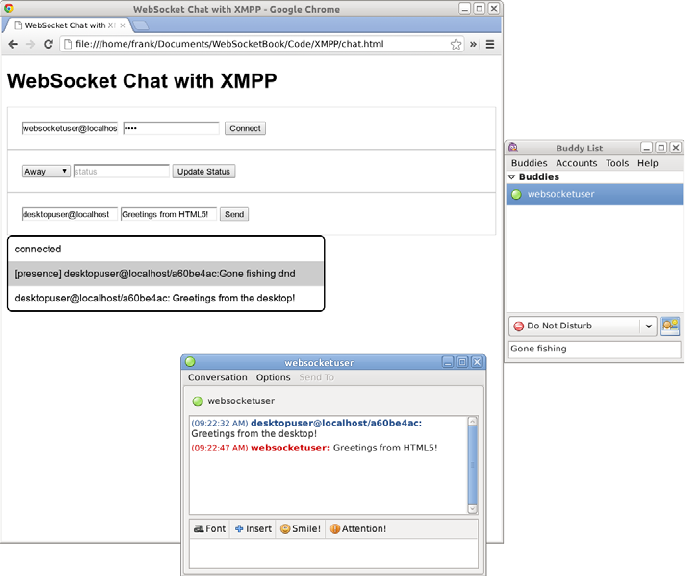The image size is (685, 576).
Task: Click the WebSocket Chat with XMPP heading
Action: pyautogui.click(x=142, y=81)
